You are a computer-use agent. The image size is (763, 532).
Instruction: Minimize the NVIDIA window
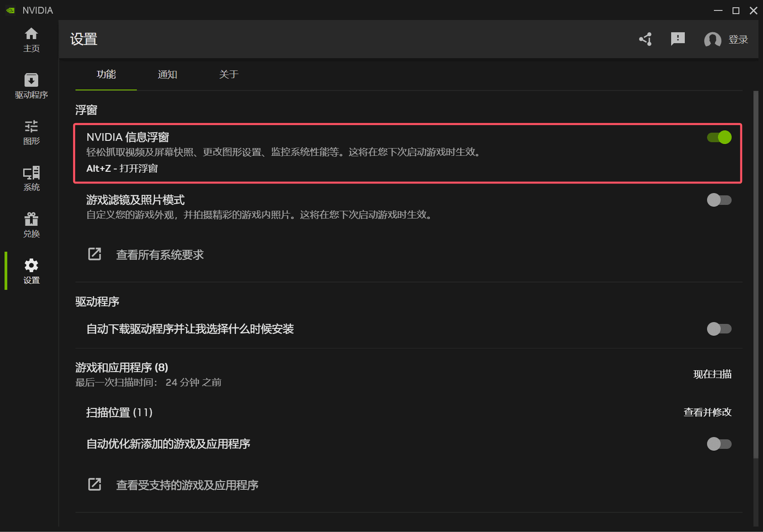pos(718,10)
